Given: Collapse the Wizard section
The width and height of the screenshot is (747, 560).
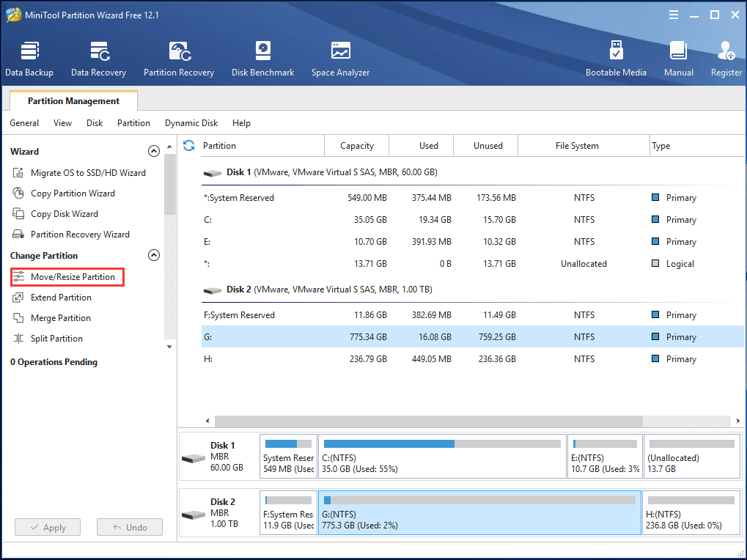Looking at the screenshot, I should pos(153,152).
